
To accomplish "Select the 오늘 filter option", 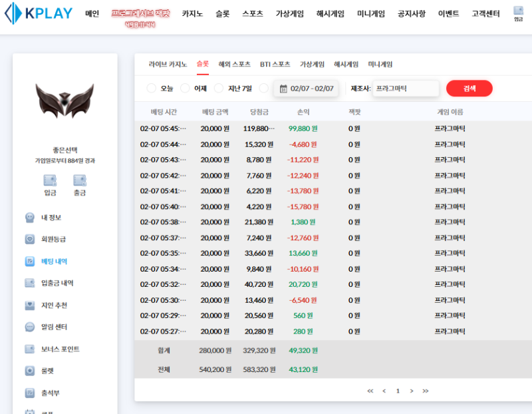I will pos(160,88).
